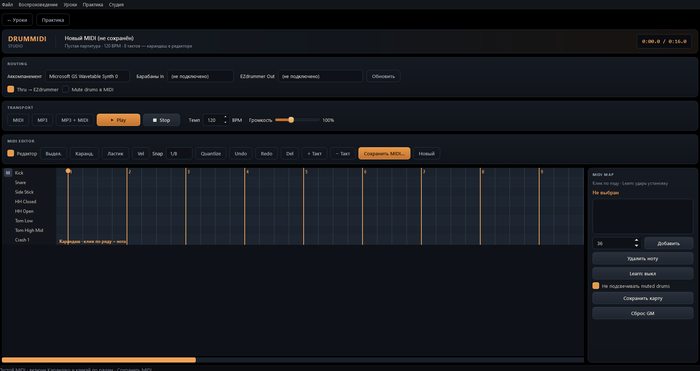Click the Сохранить MIDI... button
The height and width of the screenshot is (371, 700).
click(x=384, y=154)
